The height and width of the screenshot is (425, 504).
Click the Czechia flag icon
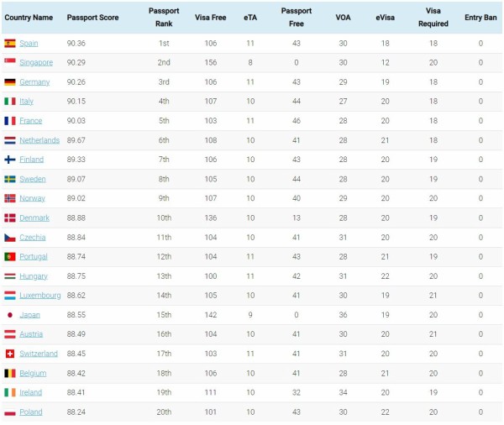[10, 238]
